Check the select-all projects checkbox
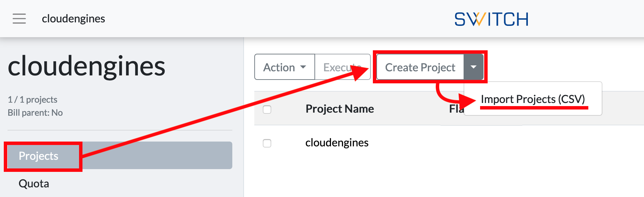The height and width of the screenshot is (197, 644). click(x=267, y=110)
